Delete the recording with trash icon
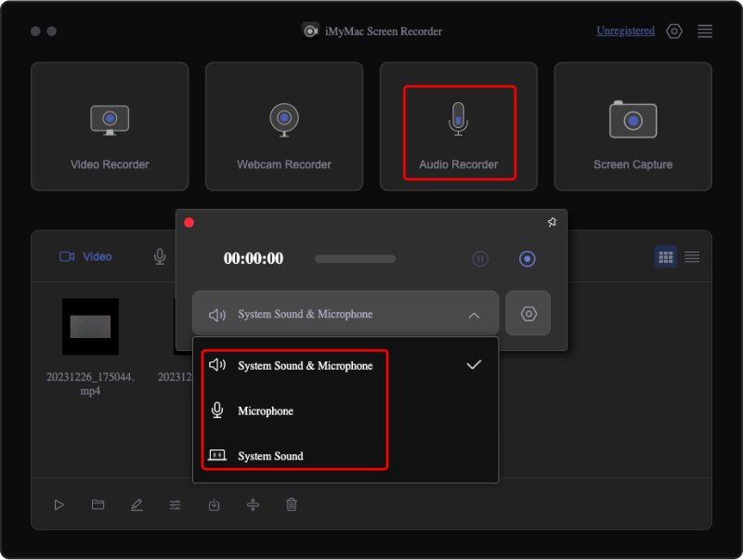This screenshot has height=560, width=743. tap(292, 504)
